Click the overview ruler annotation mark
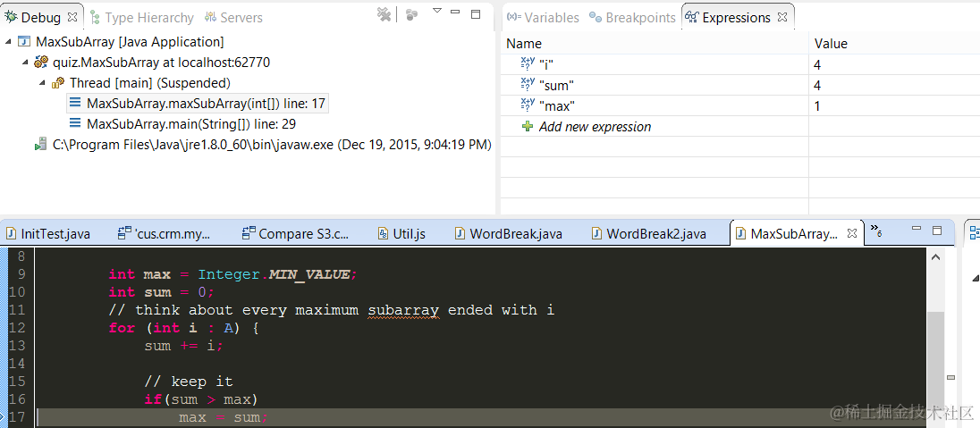 951,377
